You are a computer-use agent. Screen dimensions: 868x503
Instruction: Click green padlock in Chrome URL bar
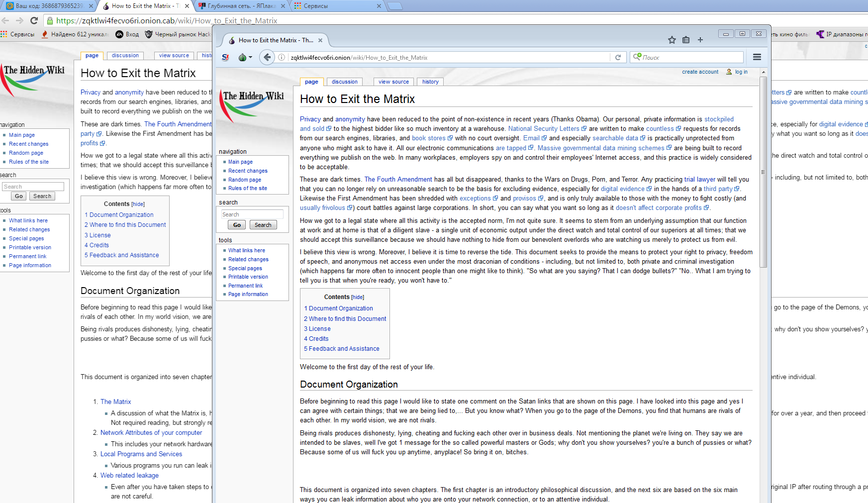point(50,20)
